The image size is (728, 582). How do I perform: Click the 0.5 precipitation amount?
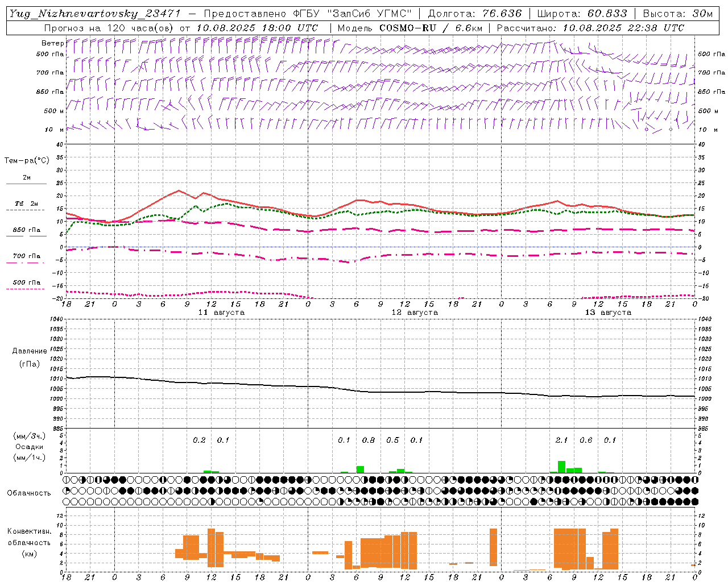click(x=392, y=440)
